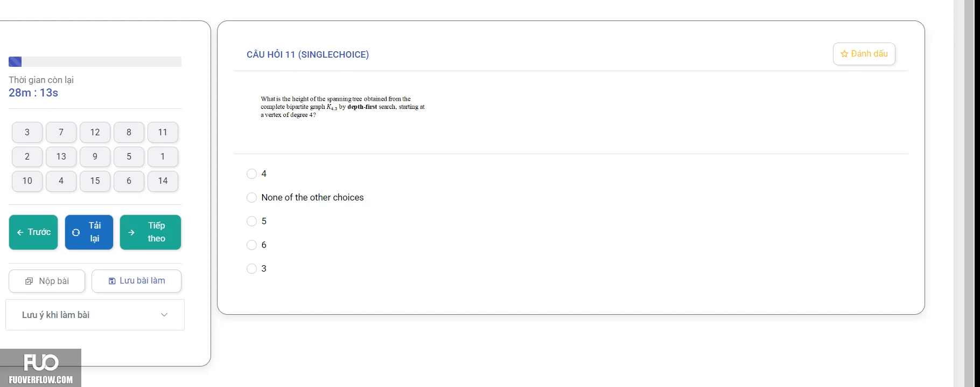This screenshot has height=387, width=980.
Task: Open question 1 from the grid
Action: click(x=163, y=156)
